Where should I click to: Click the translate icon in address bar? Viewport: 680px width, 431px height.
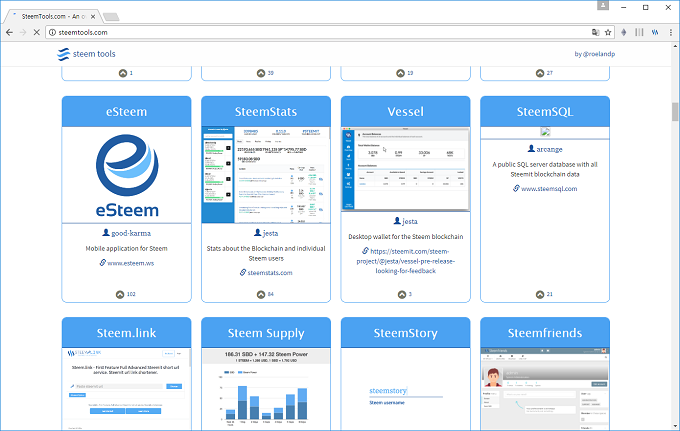595,33
